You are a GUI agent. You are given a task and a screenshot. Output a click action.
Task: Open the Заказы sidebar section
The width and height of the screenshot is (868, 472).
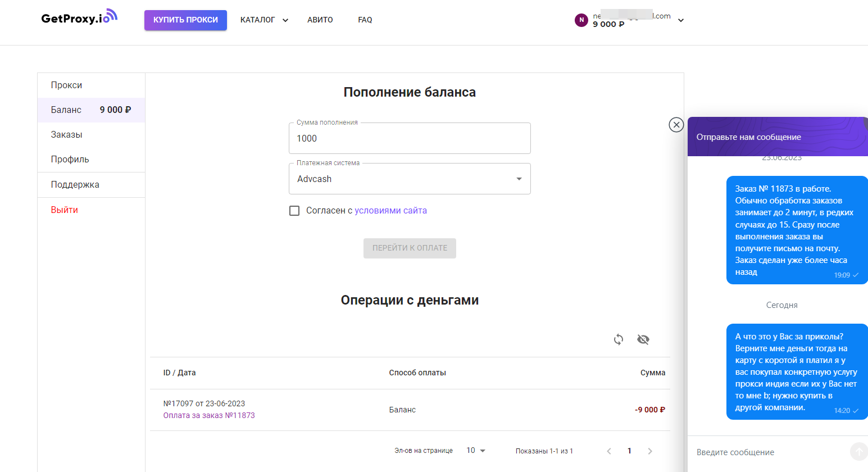(x=67, y=135)
